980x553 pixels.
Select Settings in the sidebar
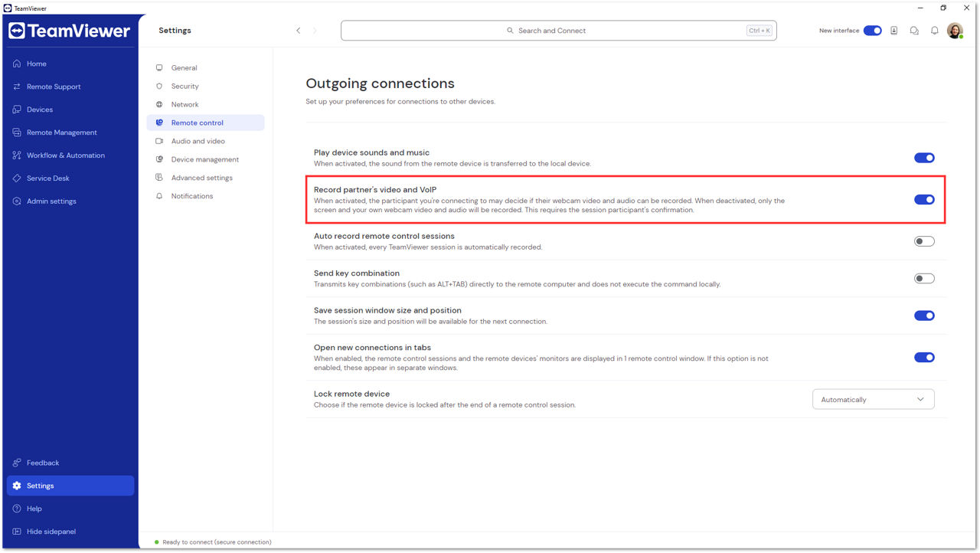point(70,486)
